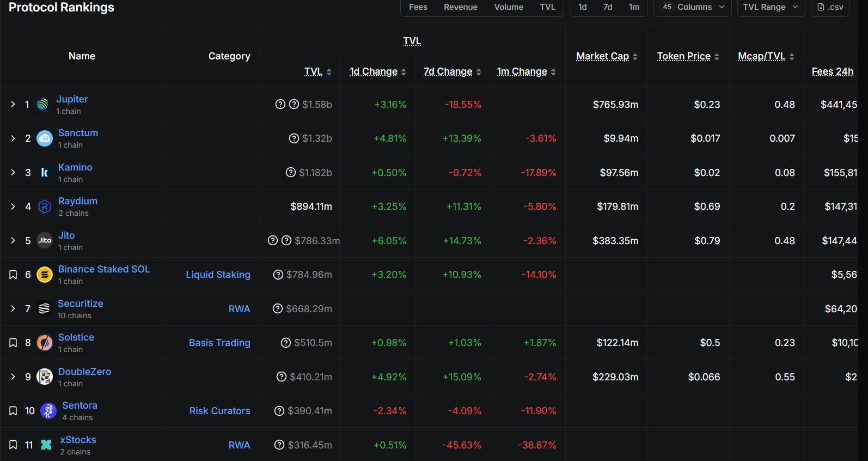The image size is (868, 461).
Task: Expand the DoubleZero row
Action: pos(13,377)
